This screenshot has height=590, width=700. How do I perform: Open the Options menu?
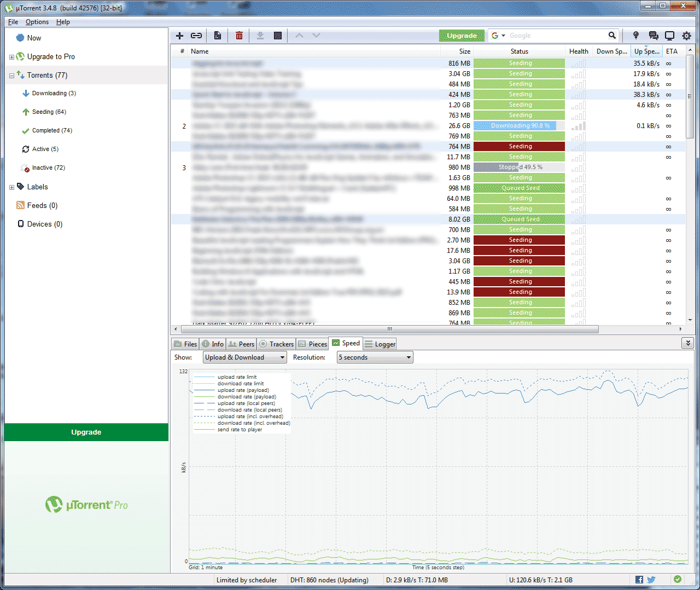37,22
